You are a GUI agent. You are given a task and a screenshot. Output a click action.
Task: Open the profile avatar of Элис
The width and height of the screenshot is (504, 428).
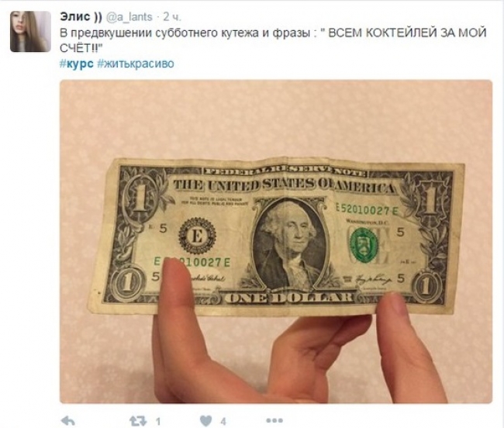tap(30, 31)
